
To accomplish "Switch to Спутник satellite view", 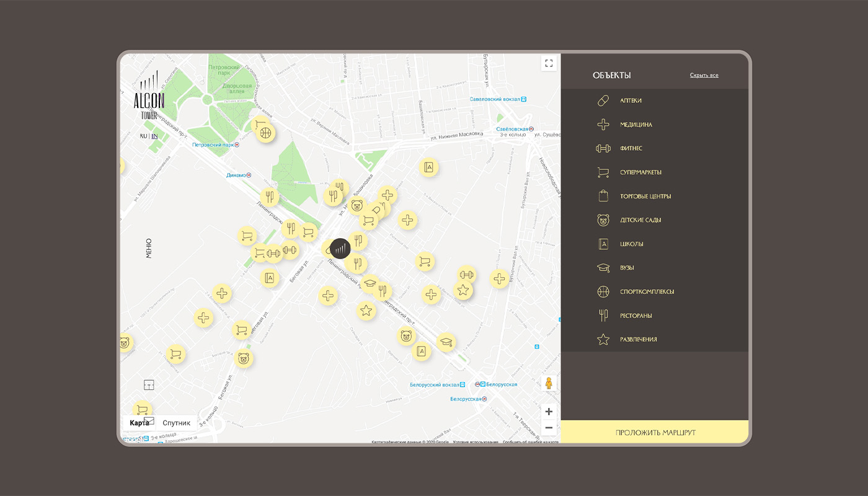I will (177, 423).
